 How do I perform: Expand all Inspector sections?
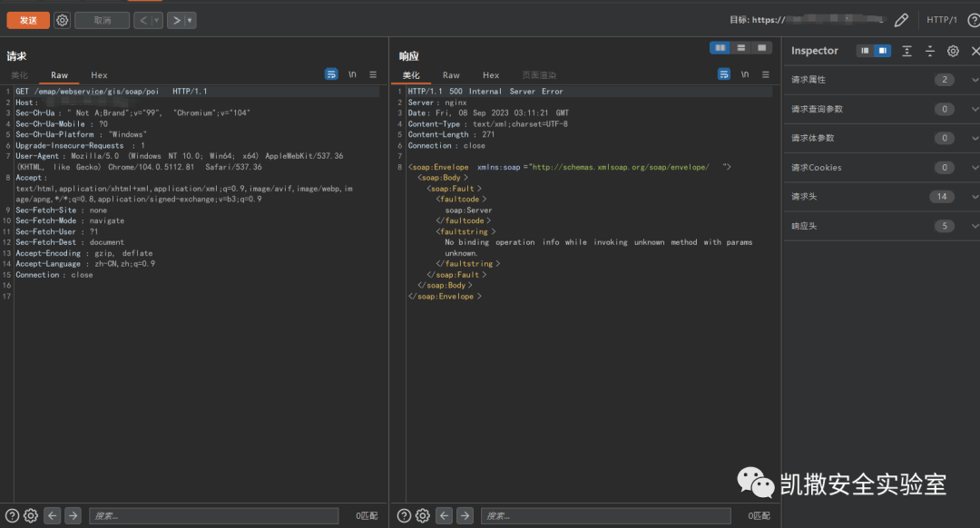[x=906, y=51]
